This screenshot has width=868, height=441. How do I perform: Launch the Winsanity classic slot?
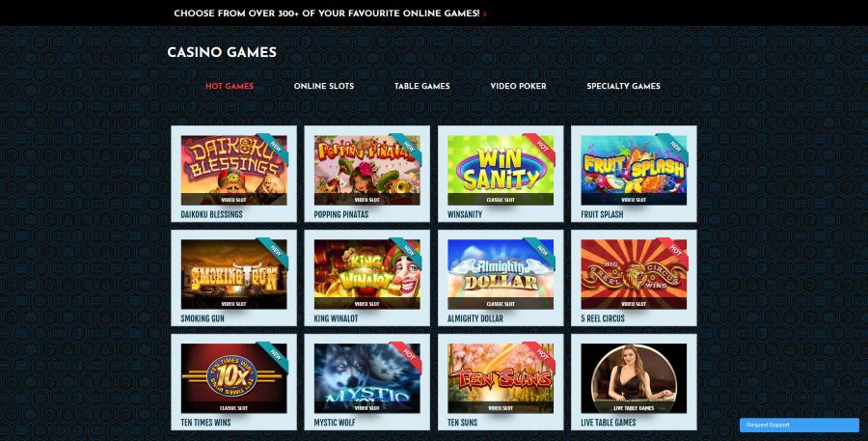[x=501, y=170]
